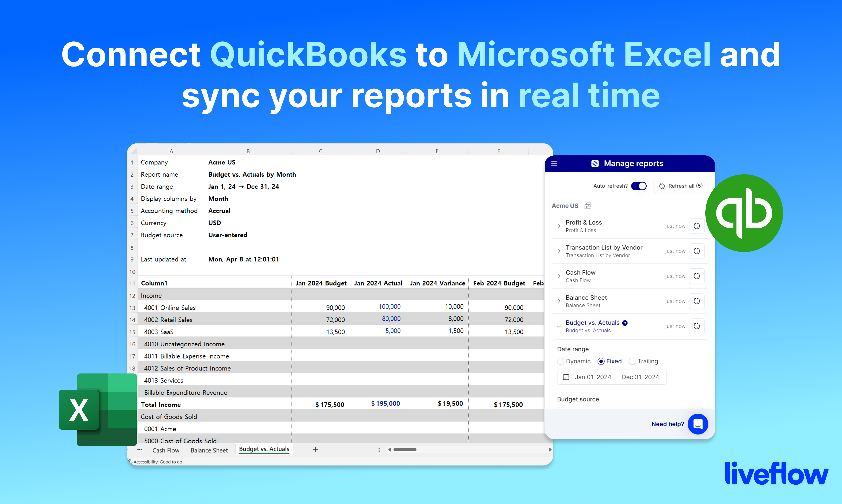Image resolution: width=842 pixels, height=504 pixels.
Task: Select the Dynamic date range option
Action: (x=561, y=361)
